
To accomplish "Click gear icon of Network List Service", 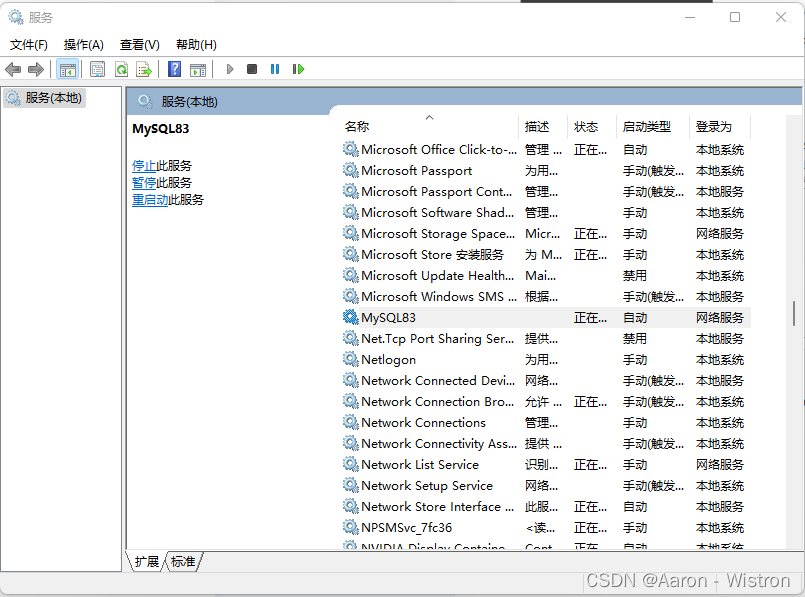I will pyautogui.click(x=351, y=465).
